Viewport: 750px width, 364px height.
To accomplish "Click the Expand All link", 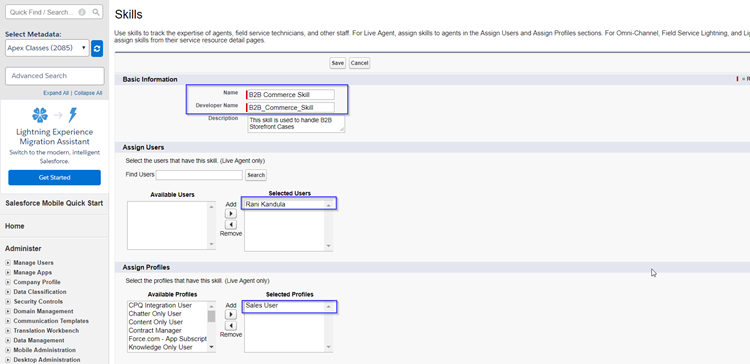I will tap(56, 93).
